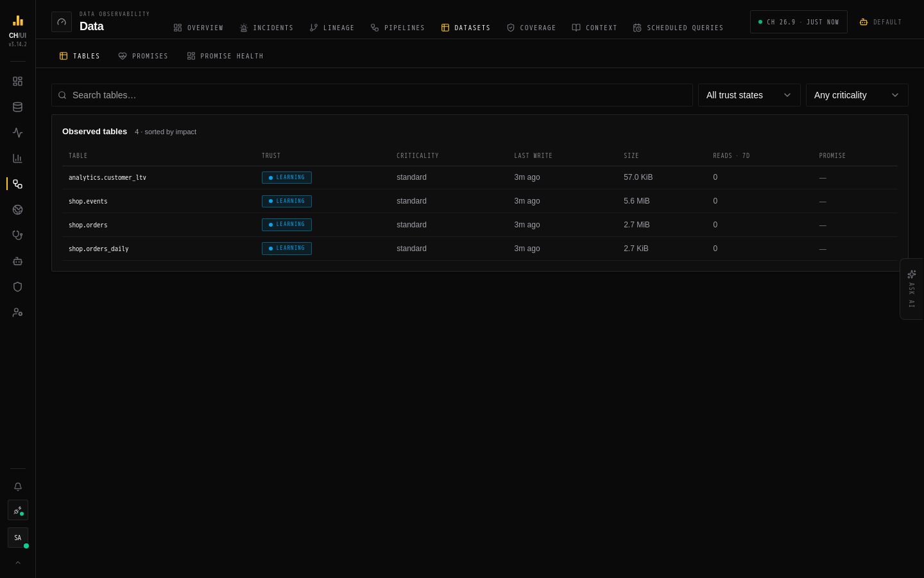Open the shop.events table row
Screen dimensions: 924x578
point(480,201)
